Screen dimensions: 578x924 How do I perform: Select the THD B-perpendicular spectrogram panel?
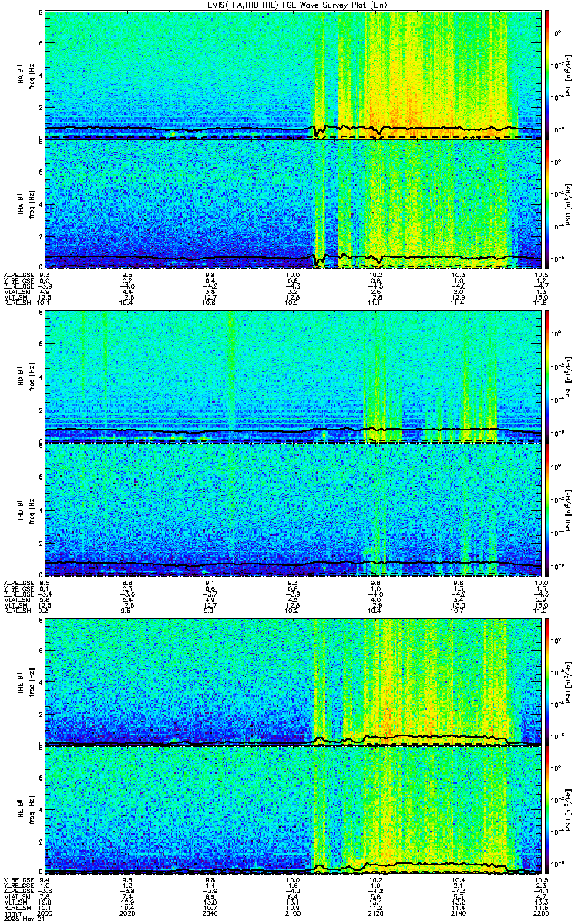pos(293,377)
